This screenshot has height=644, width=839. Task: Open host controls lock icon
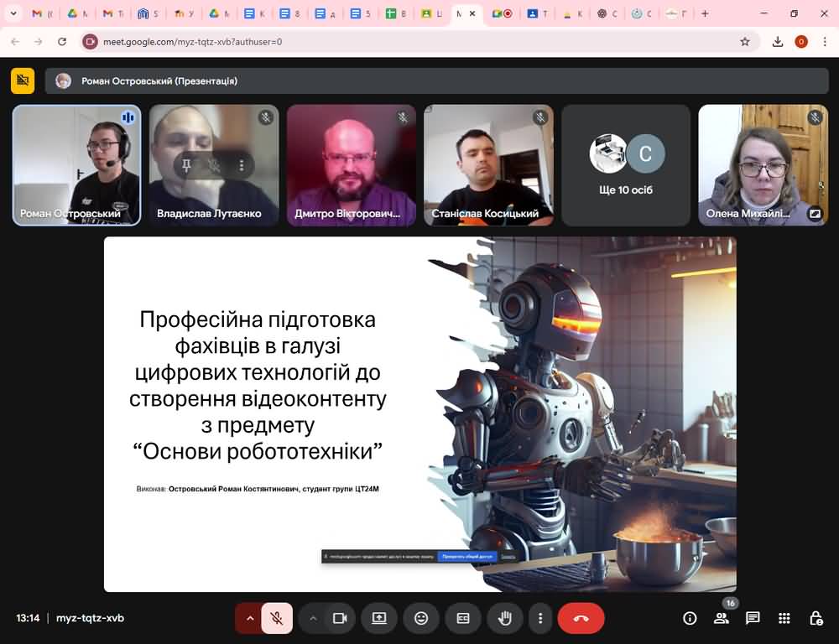(x=816, y=618)
